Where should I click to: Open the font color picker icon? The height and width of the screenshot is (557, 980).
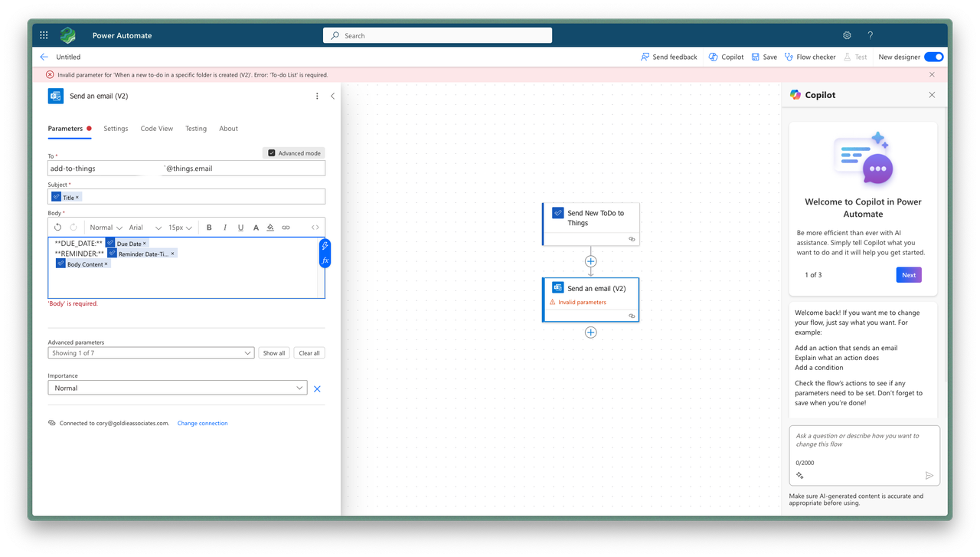click(256, 228)
